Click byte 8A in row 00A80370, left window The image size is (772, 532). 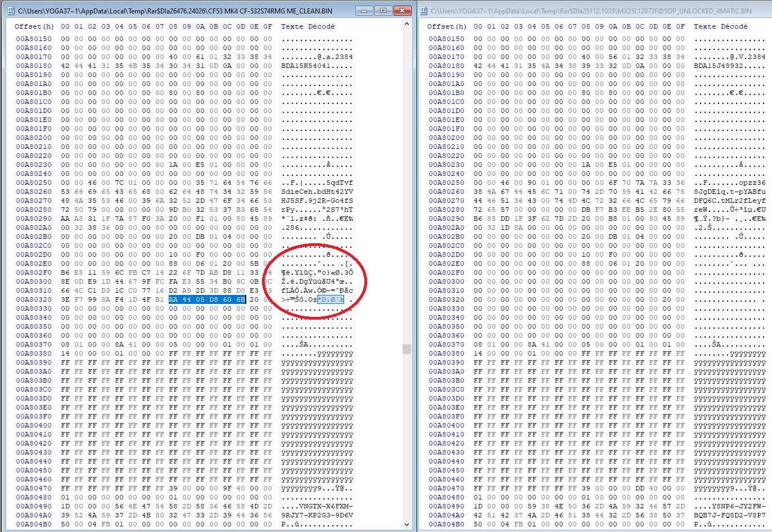tap(119, 344)
